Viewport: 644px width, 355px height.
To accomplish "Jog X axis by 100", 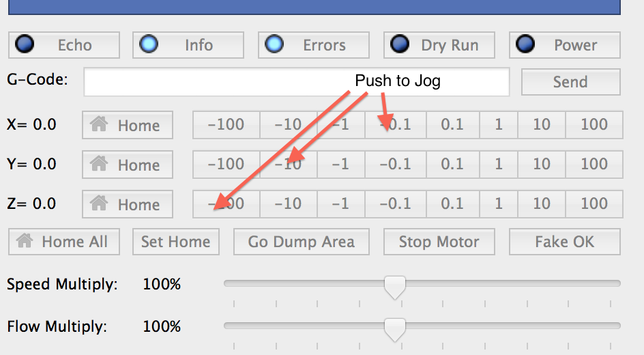I will [594, 125].
